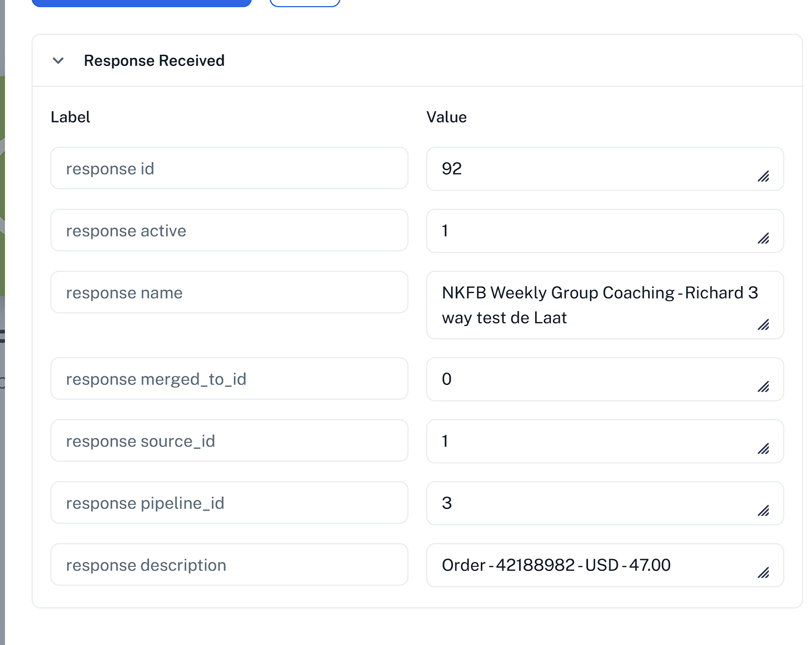Click the response merged_to_id label field
This screenshot has height=645, width=812.
click(229, 379)
